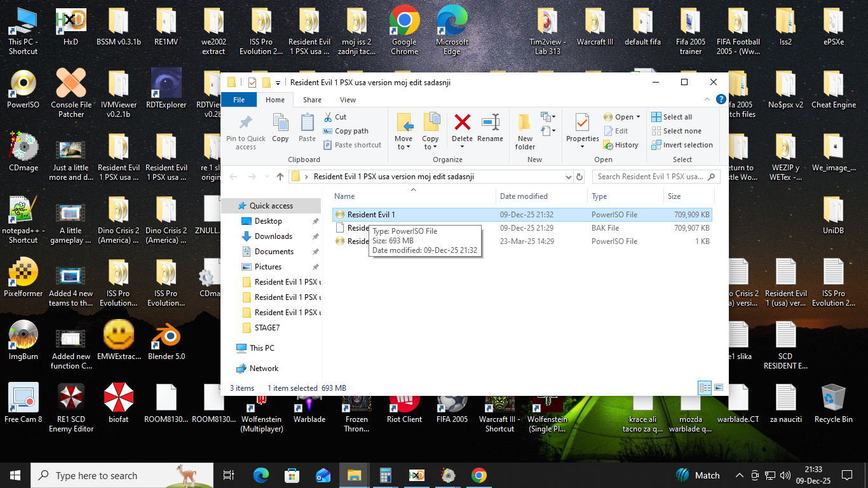Select the 1 KB PowerISO file row
868x488 pixels.
tap(522, 241)
